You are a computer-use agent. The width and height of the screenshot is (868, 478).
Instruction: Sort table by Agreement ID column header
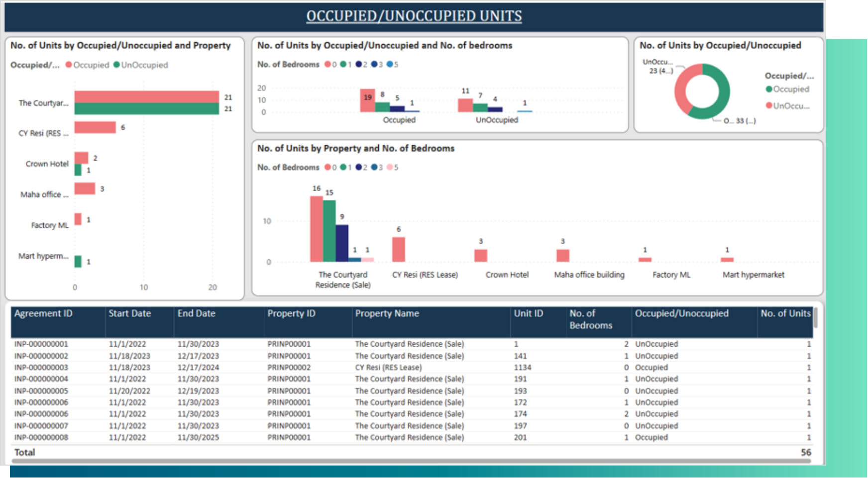pos(43,314)
